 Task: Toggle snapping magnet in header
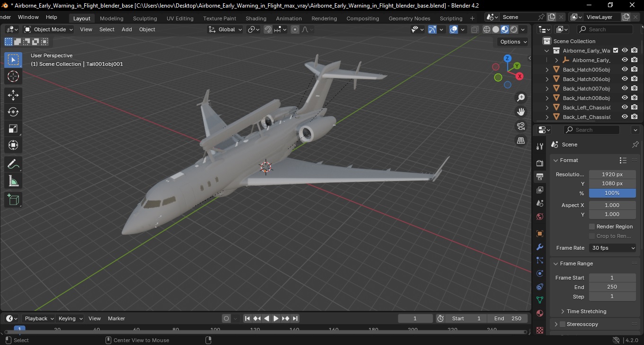(268, 29)
